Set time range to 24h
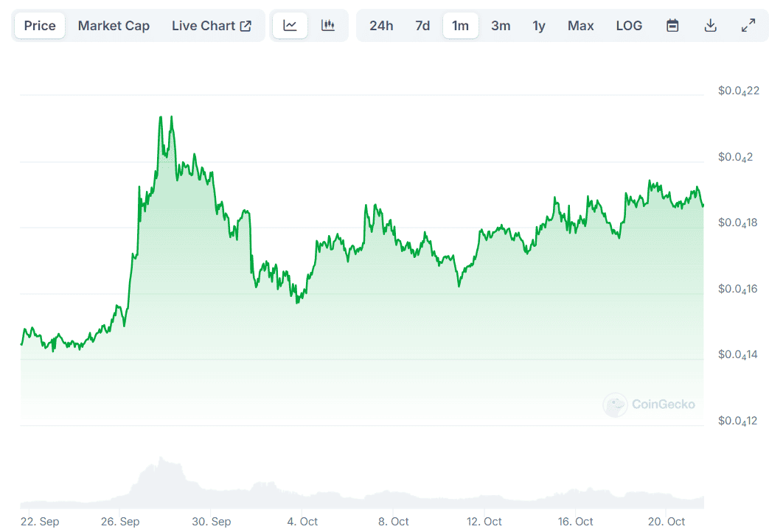 pyautogui.click(x=381, y=26)
